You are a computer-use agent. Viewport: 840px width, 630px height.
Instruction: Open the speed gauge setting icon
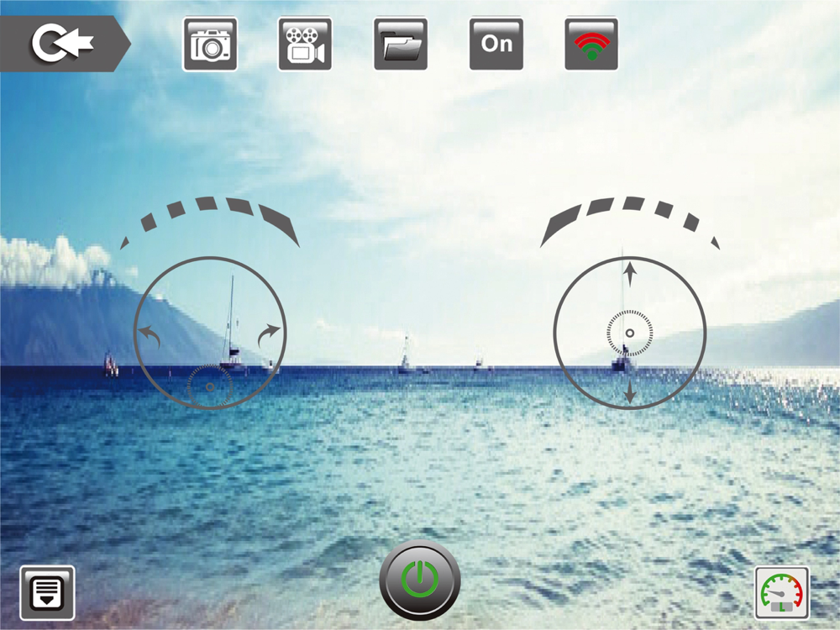782,593
